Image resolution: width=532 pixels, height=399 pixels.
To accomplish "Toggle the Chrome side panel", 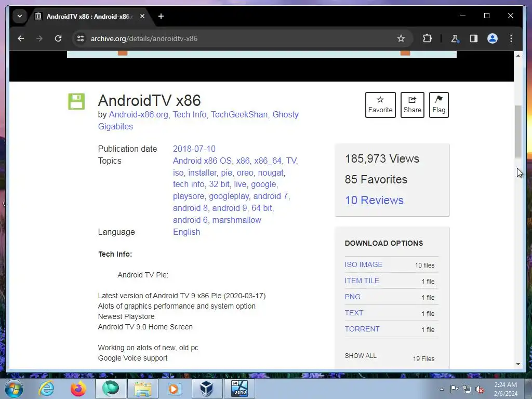I will (474, 38).
